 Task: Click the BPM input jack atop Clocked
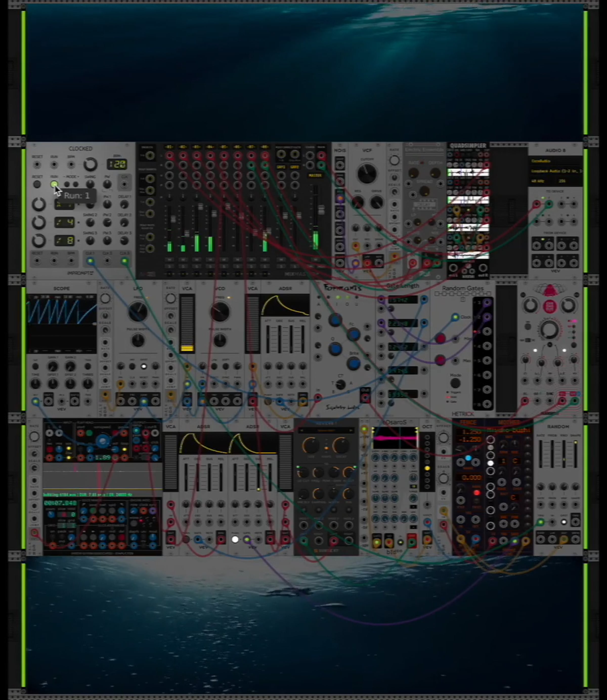point(71,165)
